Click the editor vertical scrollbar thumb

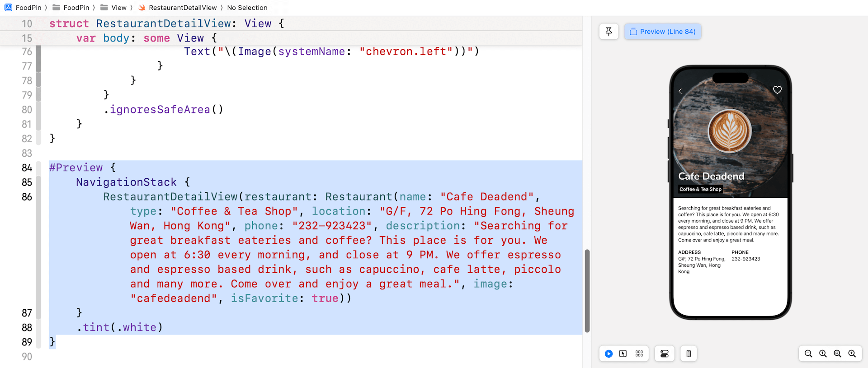(x=587, y=291)
